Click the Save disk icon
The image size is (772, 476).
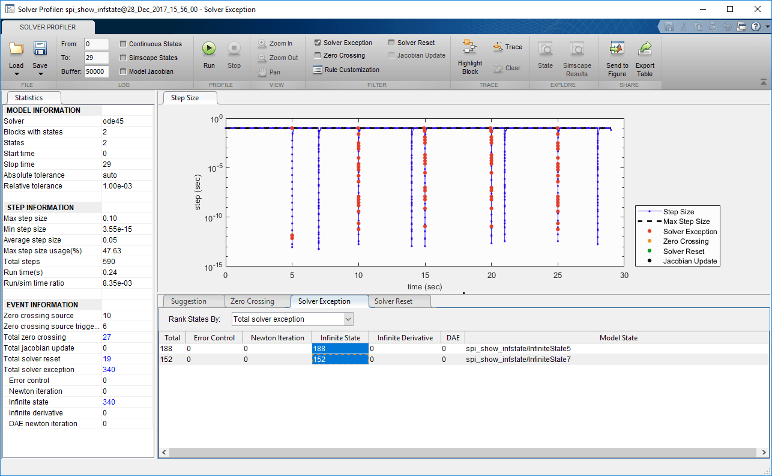[40, 48]
